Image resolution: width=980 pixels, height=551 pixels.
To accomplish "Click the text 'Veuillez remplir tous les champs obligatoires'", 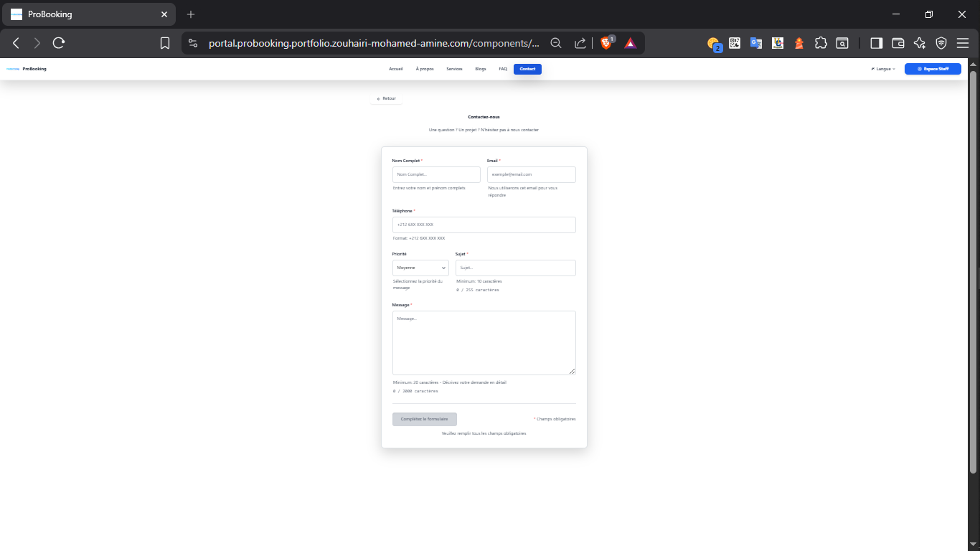I will coord(484,433).
